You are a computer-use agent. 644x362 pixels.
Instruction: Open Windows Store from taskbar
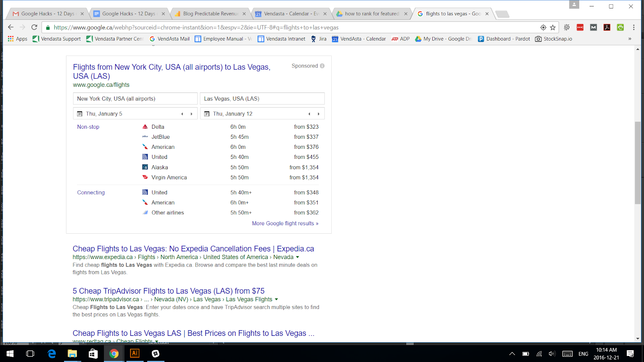pyautogui.click(x=93, y=354)
